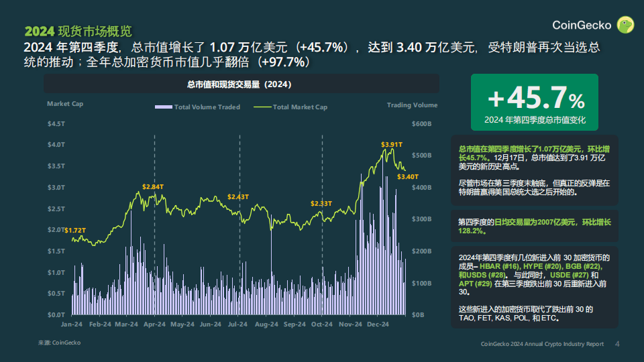
Task: Click the $2.5T market cap axis value
Action: (x=56, y=208)
